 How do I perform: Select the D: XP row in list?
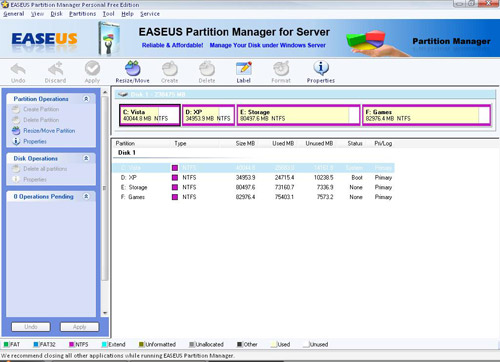tap(253, 178)
